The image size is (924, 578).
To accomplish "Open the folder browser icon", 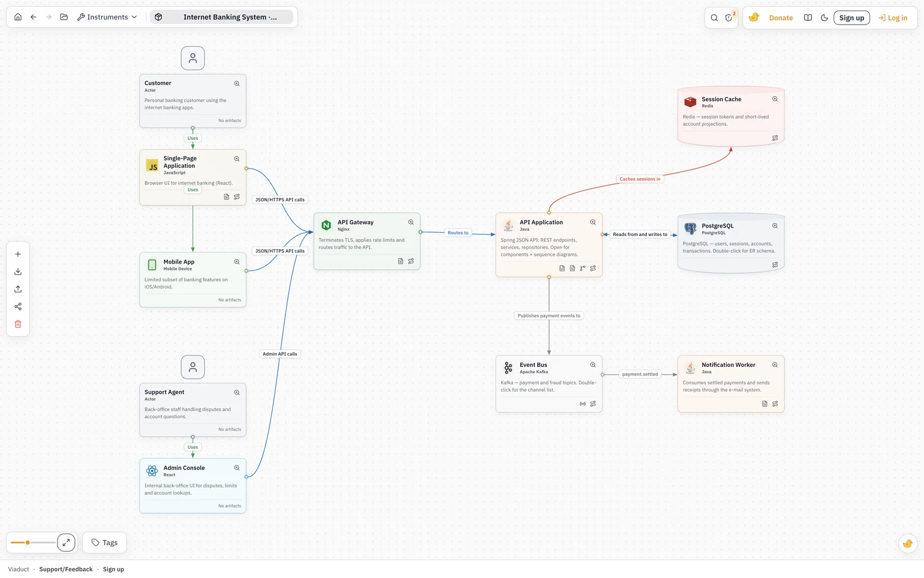I will click(x=64, y=17).
